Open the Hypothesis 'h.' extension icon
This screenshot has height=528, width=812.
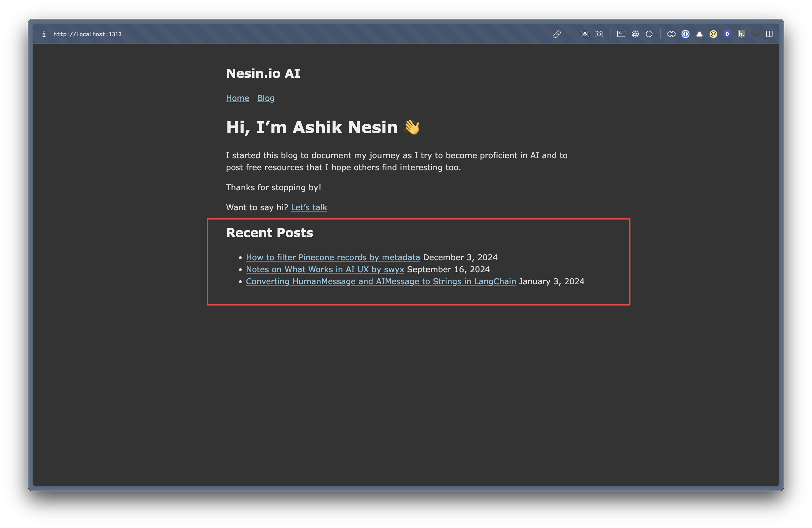[x=741, y=34]
